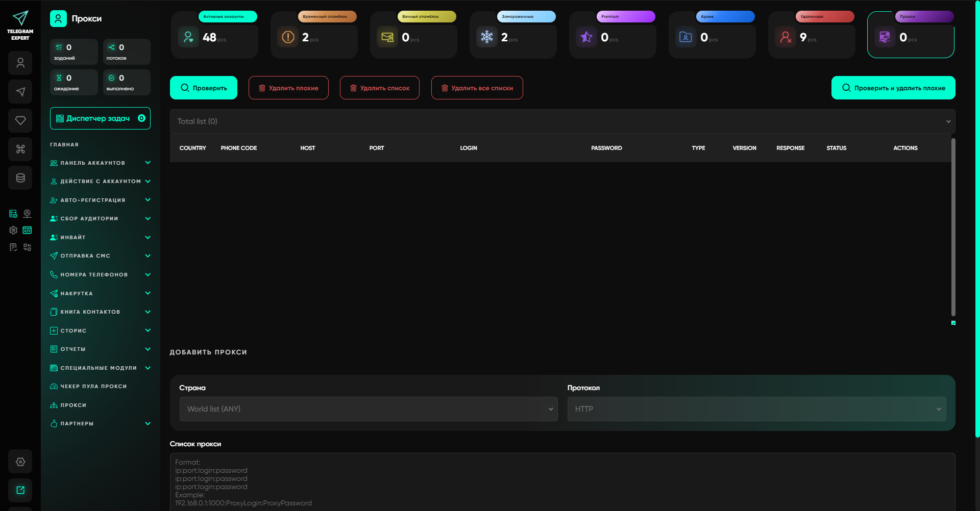Click the deleted accounts icon with red X
Image resolution: width=980 pixels, height=511 pixels.
[786, 37]
